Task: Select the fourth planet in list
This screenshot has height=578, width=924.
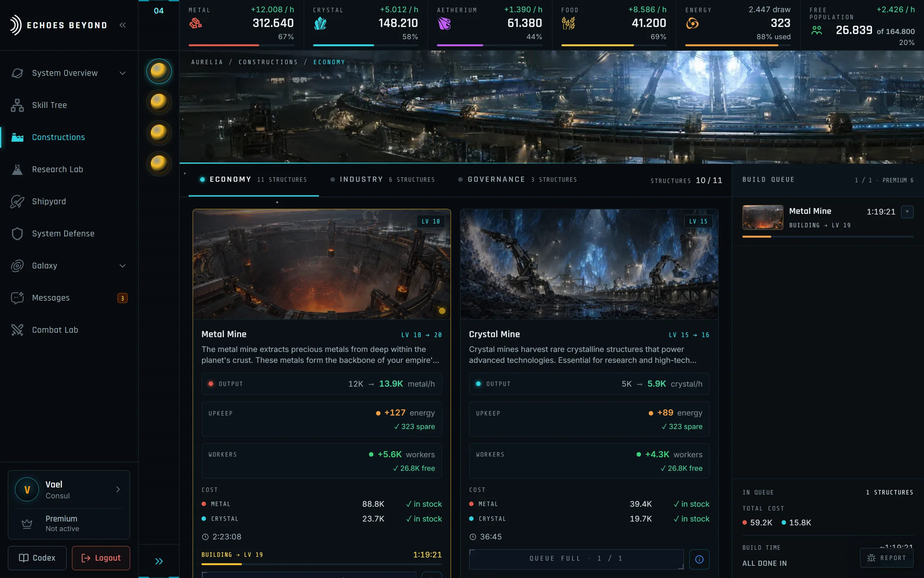Action: (159, 164)
